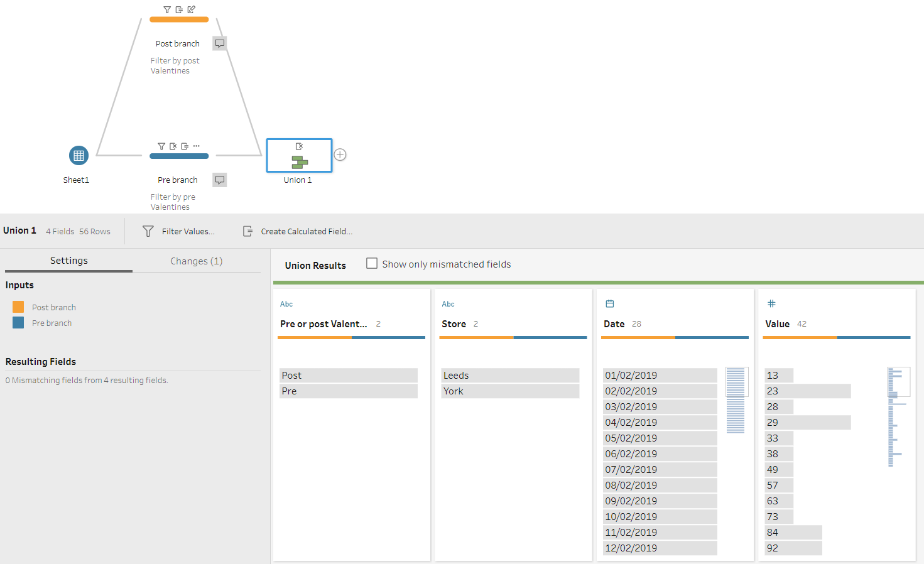Open the comment bubble next to Pre branch
This screenshot has width=924, height=564.
click(219, 180)
